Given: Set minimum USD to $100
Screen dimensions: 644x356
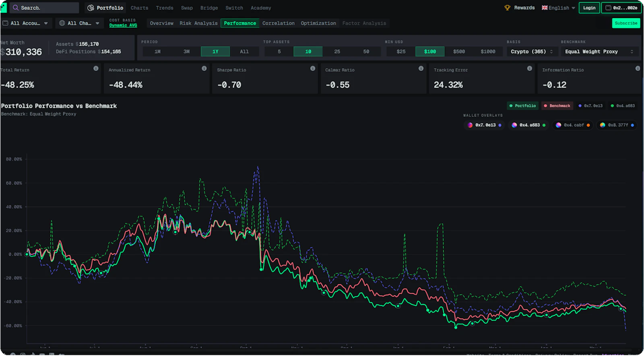Looking at the screenshot, I should 430,51.
